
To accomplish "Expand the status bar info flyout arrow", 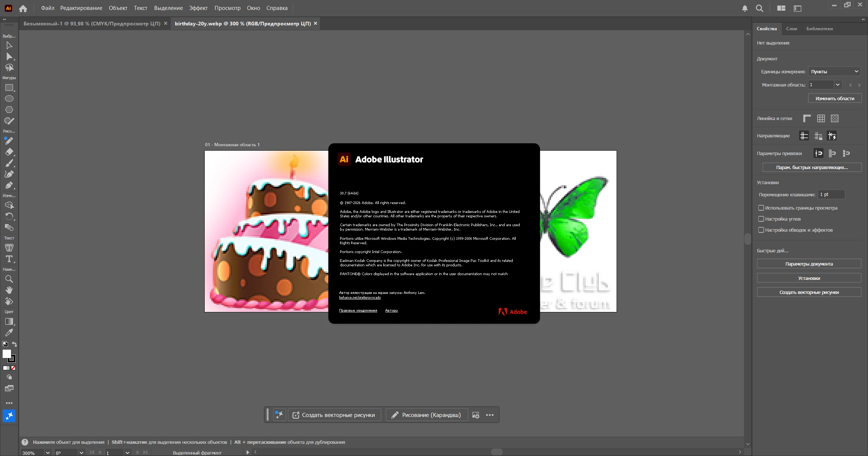I will 248,452.
